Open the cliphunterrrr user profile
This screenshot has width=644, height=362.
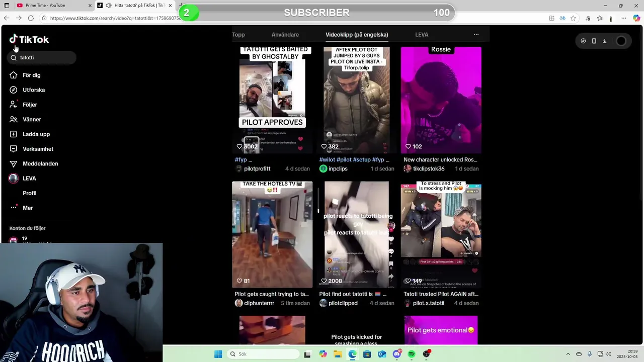pos(259,303)
